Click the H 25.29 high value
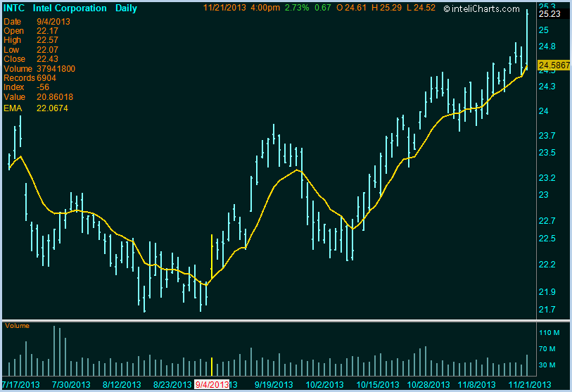This screenshot has height=392, width=572. [386, 8]
